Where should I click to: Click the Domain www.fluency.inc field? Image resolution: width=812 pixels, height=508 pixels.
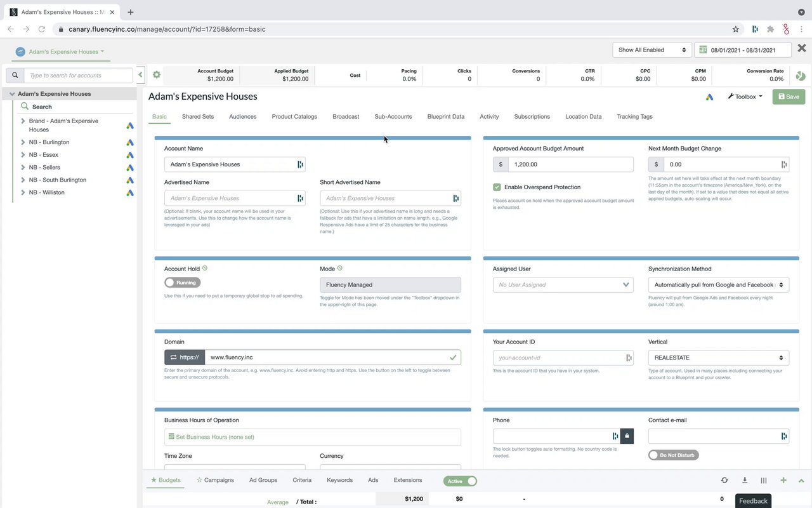click(x=333, y=358)
